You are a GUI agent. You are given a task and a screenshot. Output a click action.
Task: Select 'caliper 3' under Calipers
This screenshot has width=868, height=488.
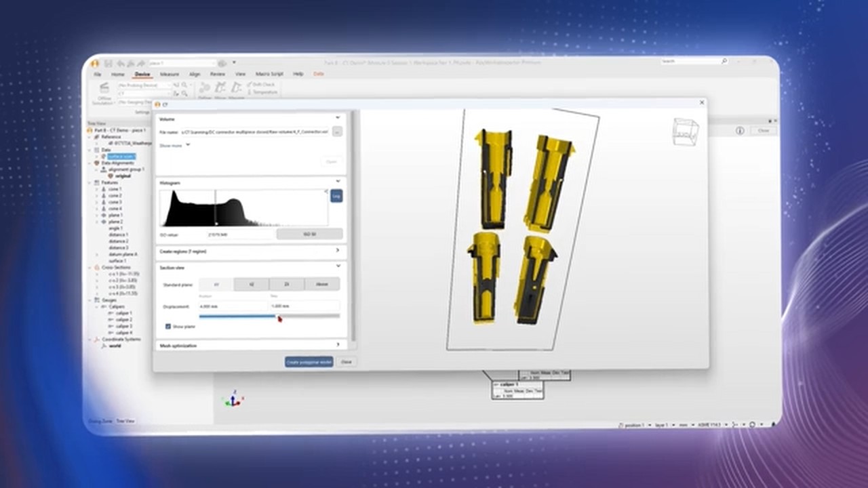point(123,326)
